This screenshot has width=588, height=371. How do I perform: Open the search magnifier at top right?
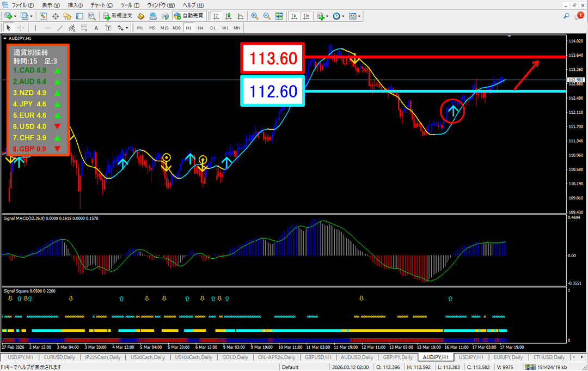pyautogui.click(x=567, y=16)
